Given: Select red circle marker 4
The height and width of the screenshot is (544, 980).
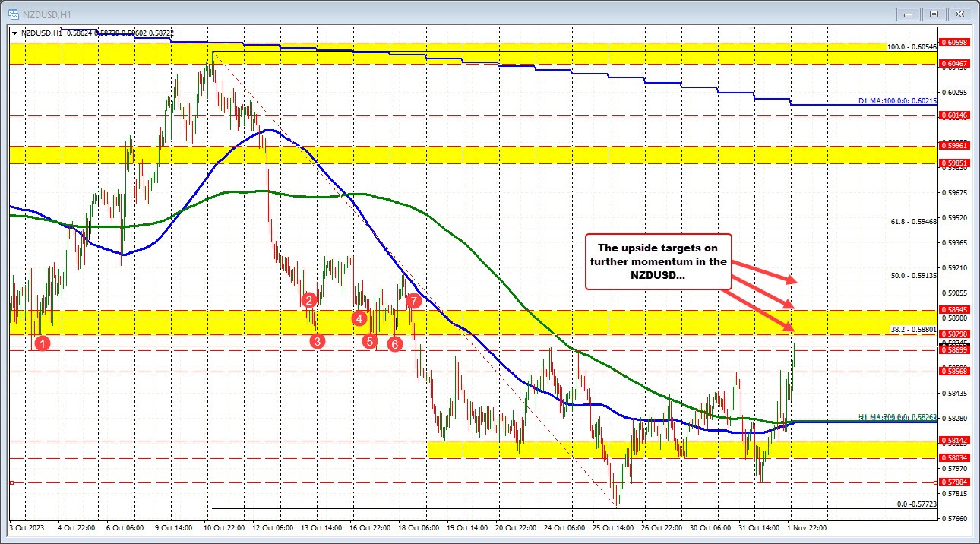Looking at the screenshot, I should 359,319.
